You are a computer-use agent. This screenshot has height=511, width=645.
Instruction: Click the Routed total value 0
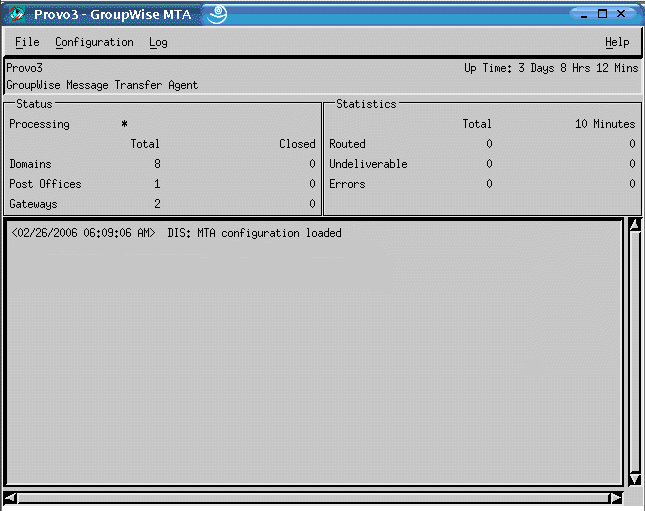pyautogui.click(x=489, y=144)
